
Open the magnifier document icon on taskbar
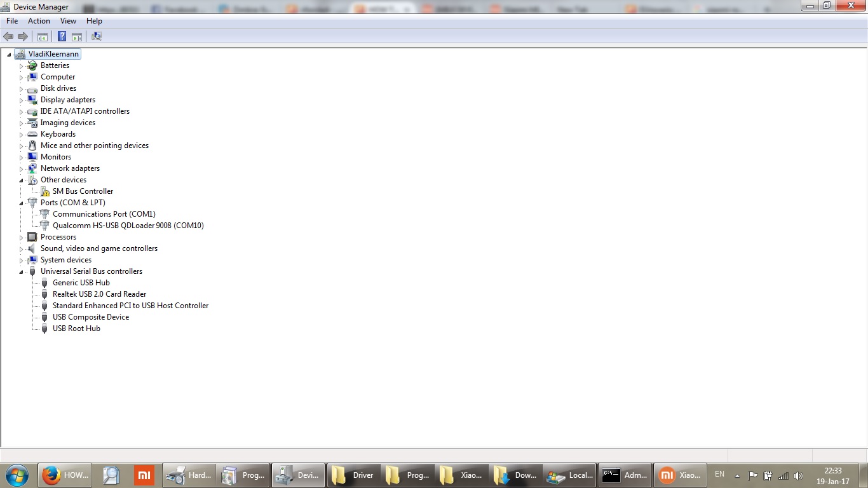pyautogui.click(x=111, y=475)
